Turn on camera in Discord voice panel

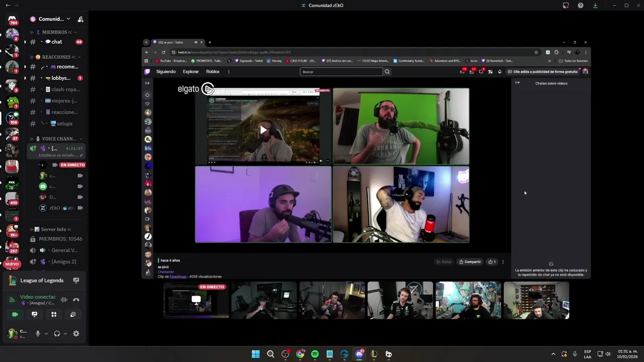coord(15,314)
